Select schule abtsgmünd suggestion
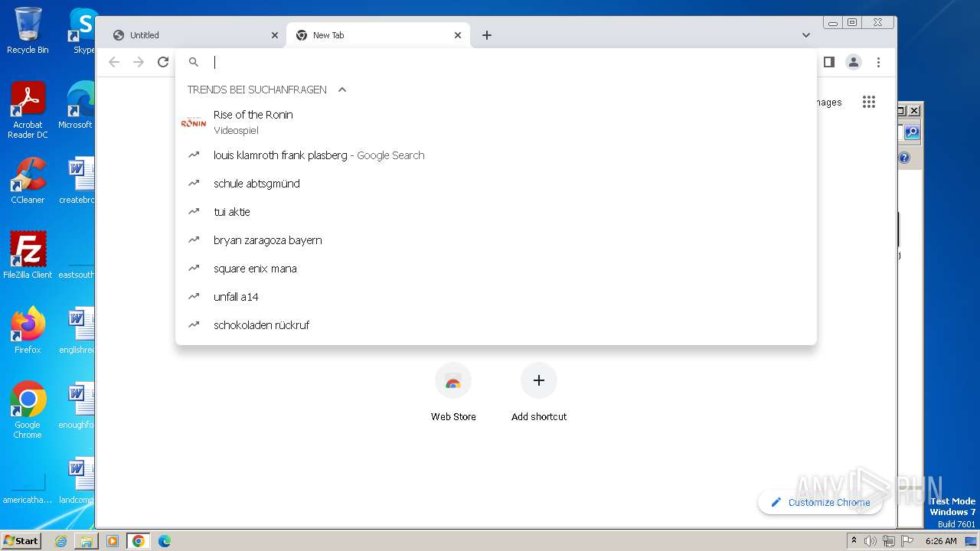 click(x=496, y=184)
